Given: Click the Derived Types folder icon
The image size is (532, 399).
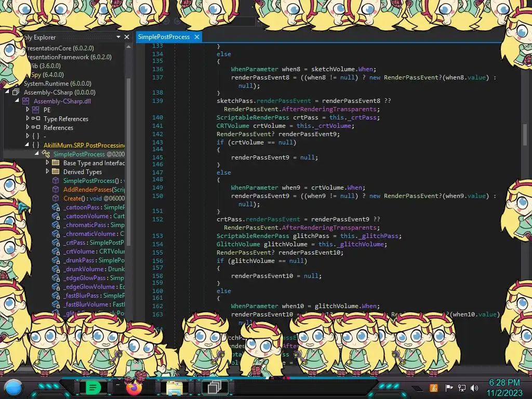Looking at the screenshot, I should click(56, 171).
